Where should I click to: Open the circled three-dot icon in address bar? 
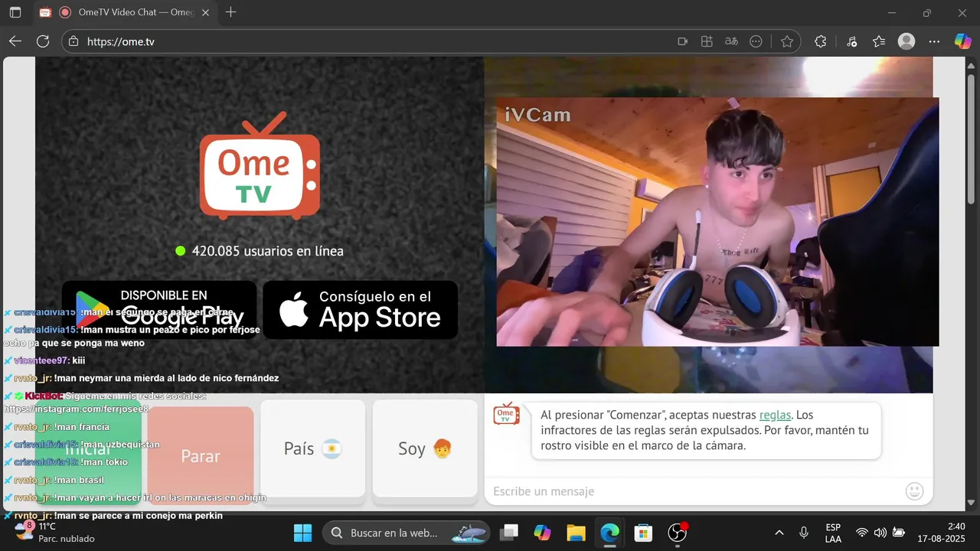click(x=756, y=41)
